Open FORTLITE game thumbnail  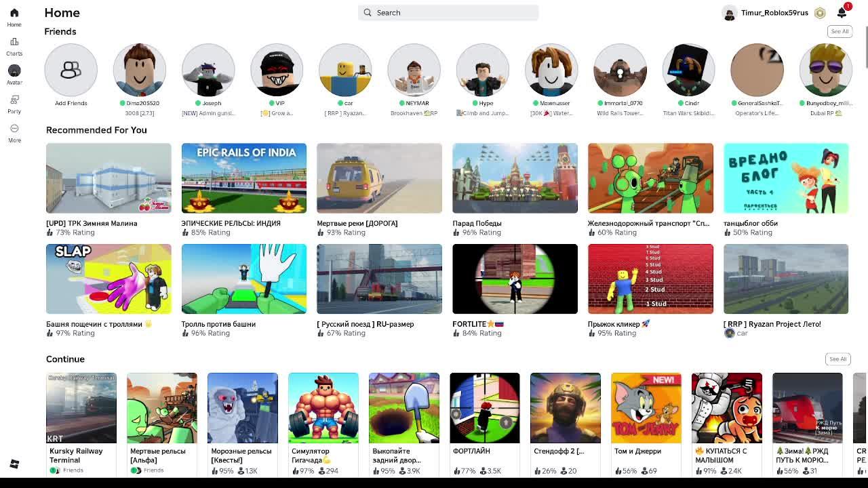515,279
